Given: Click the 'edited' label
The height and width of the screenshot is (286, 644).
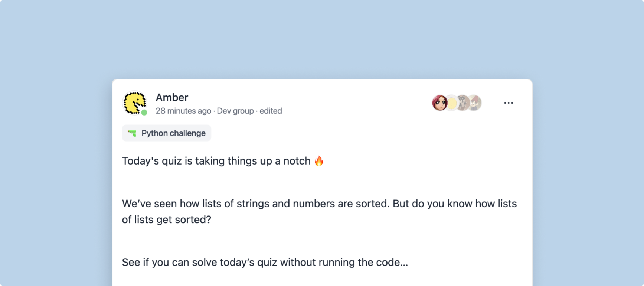Looking at the screenshot, I should click(271, 111).
